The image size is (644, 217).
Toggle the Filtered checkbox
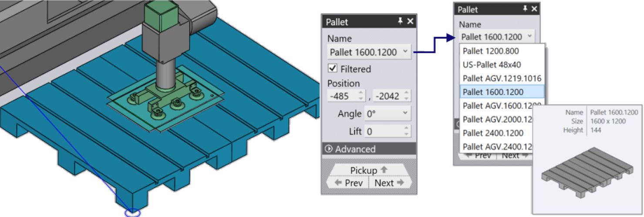333,68
